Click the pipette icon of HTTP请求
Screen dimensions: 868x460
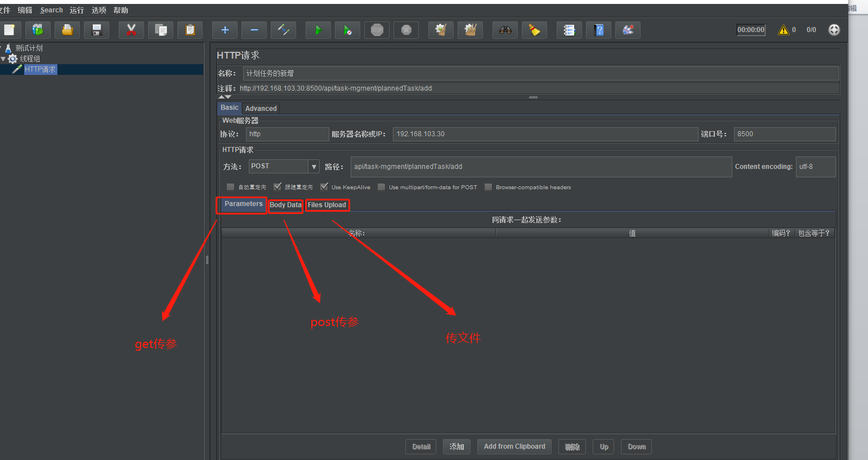(x=17, y=69)
